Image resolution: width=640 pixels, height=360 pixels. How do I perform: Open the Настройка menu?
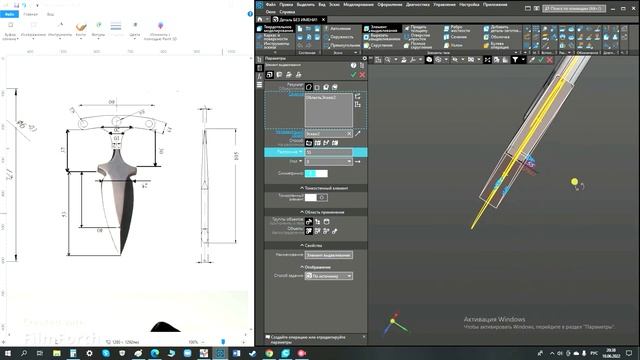point(469,4)
